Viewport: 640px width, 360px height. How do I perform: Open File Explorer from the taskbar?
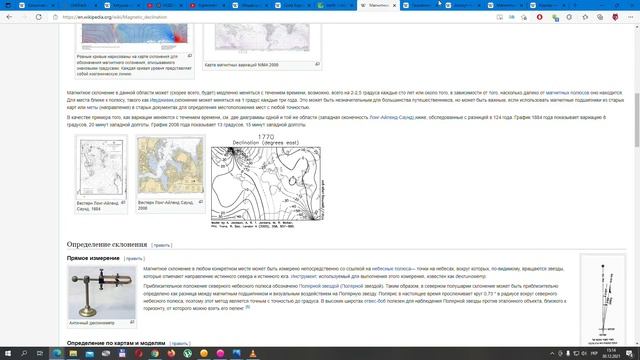pos(73,353)
